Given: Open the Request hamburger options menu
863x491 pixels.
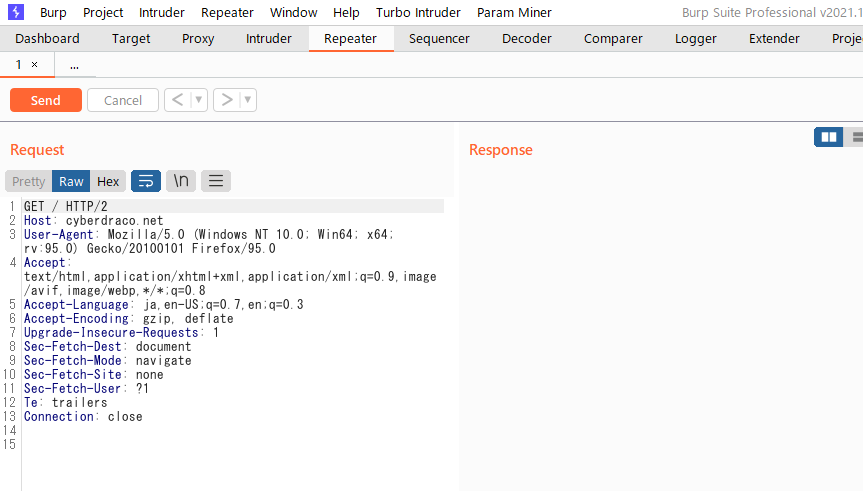Looking at the screenshot, I should pyautogui.click(x=216, y=181).
